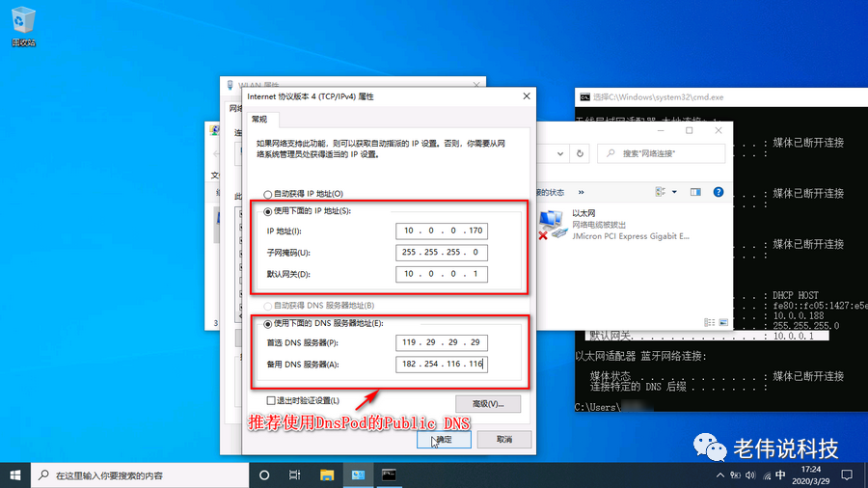This screenshot has height=488, width=868.
Task: Switch to details view icon in status bar
Action: click(709, 322)
